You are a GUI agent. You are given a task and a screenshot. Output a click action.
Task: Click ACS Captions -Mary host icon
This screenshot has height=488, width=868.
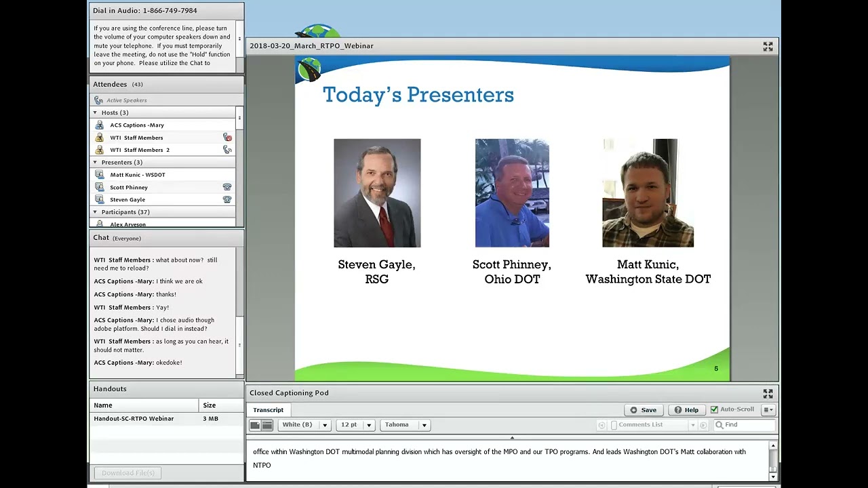point(100,125)
